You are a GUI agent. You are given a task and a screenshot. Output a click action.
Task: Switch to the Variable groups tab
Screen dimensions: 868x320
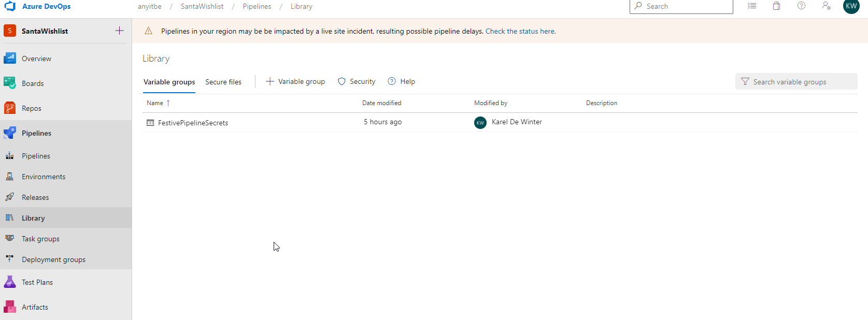click(169, 82)
